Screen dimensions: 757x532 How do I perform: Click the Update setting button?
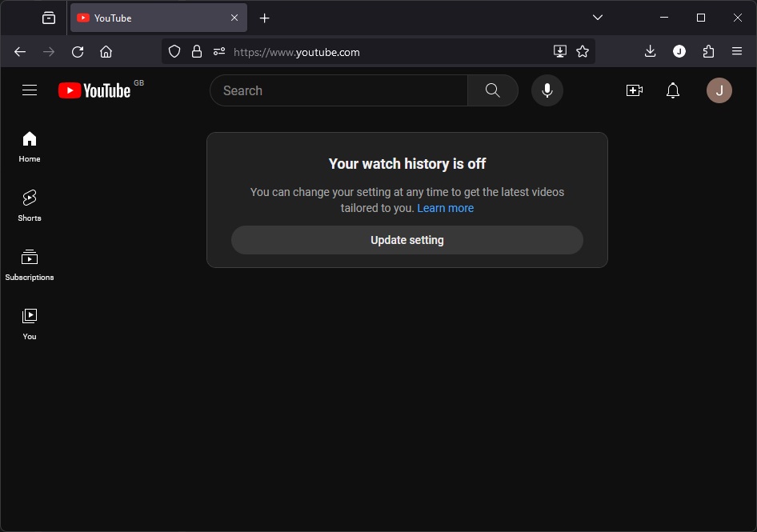click(x=407, y=240)
